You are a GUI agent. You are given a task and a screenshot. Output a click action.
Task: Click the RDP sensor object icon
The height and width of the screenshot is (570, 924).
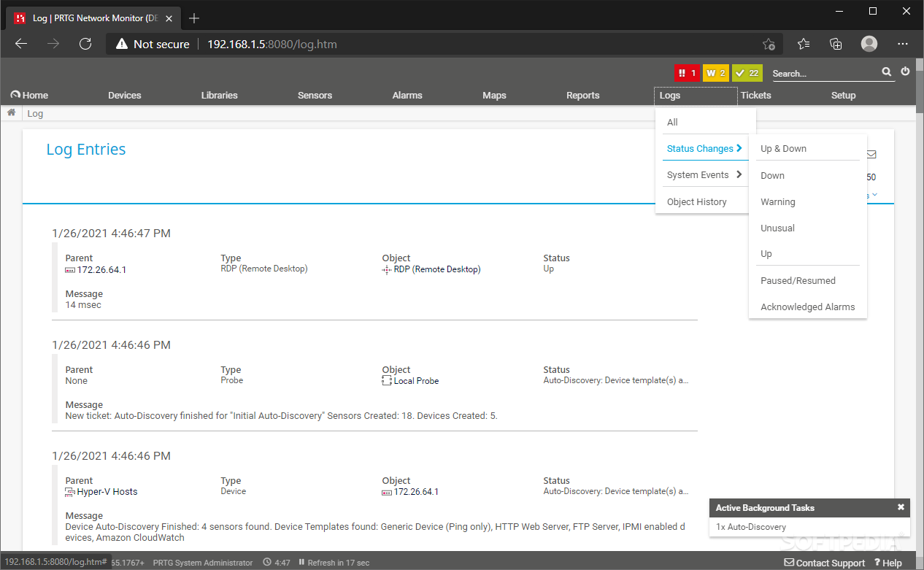tap(387, 269)
